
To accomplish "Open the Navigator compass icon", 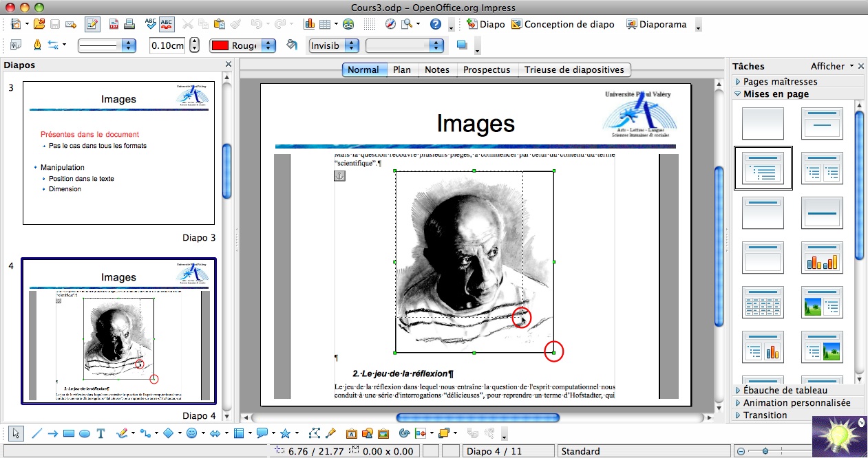I will coord(390,25).
